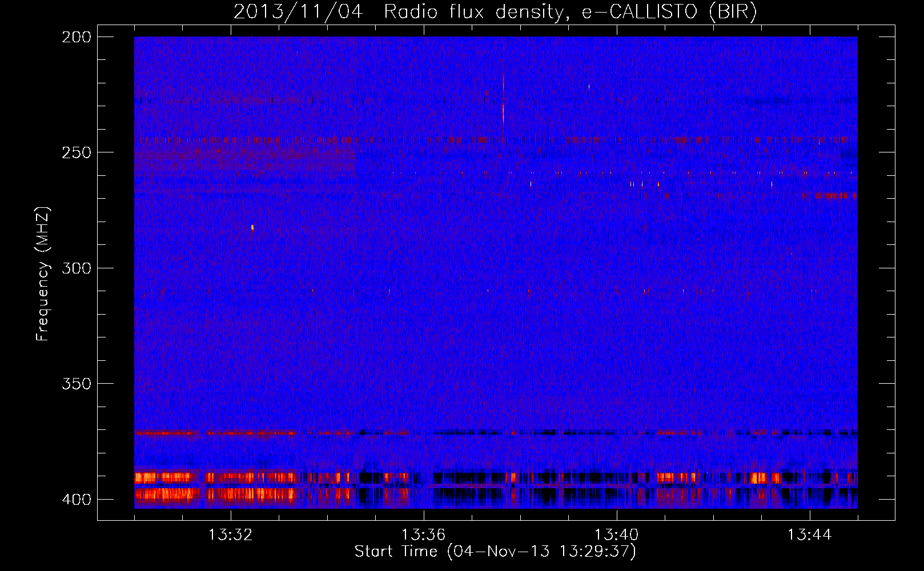Click the plot title '2013/11/04 Radio flux density, e-CALLISTO (BIR)'
The width and height of the screenshot is (924, 571).
495,11
